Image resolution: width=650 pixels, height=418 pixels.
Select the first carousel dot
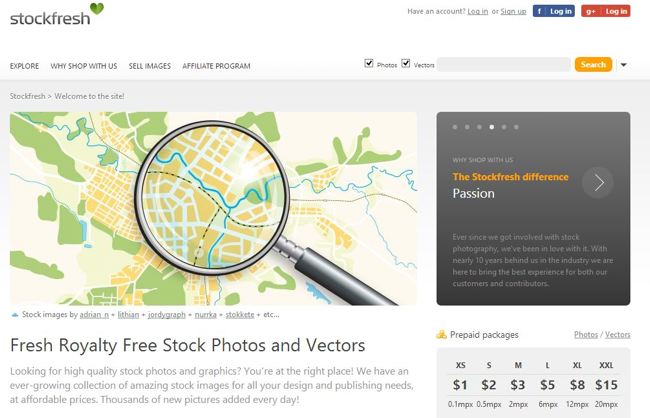coord(455,128)
